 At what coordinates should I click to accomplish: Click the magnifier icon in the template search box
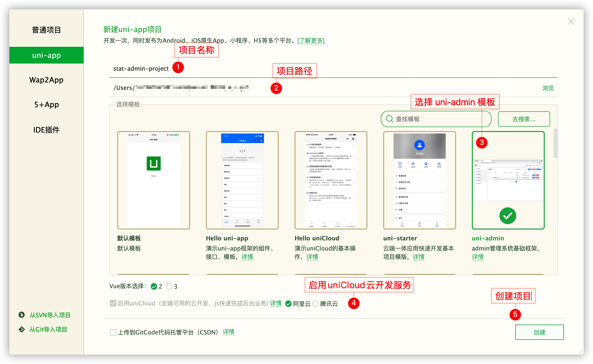[390, 119]
